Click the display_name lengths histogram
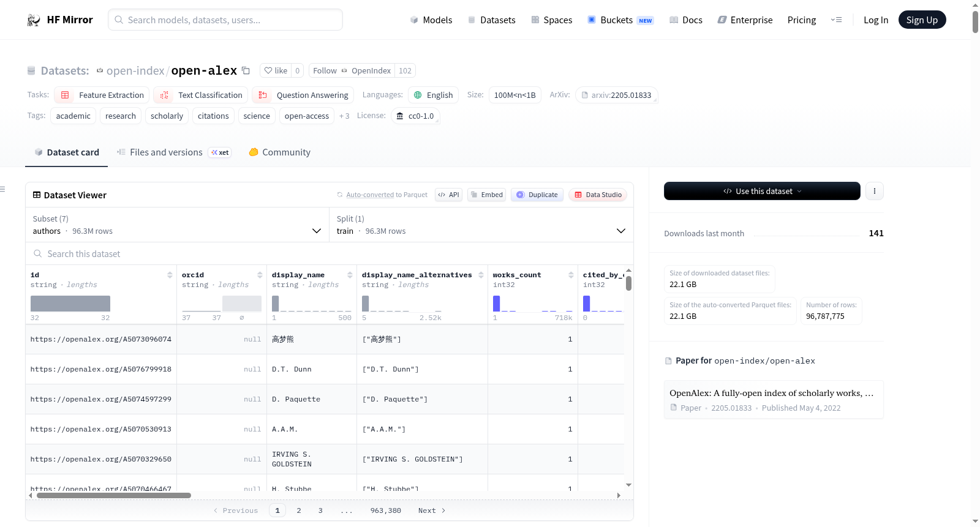This screenshot has height=527, width=980. point(312,304)
